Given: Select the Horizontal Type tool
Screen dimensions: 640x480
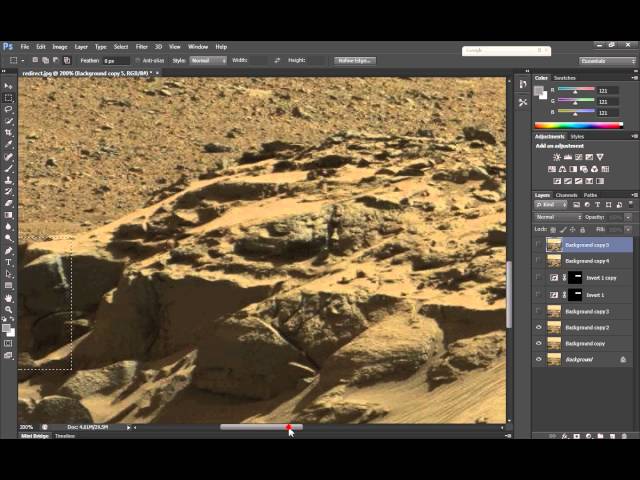Looking at the screenshot, I should tap(8, 262).
